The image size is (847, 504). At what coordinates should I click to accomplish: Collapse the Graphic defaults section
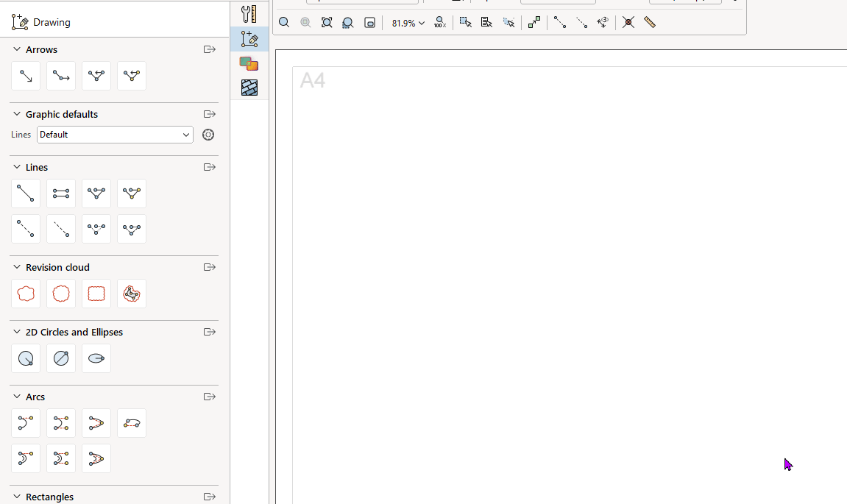(x=17, y=114)
